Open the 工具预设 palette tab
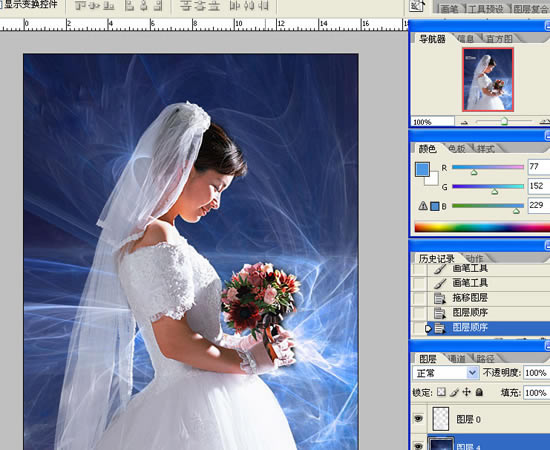 tap(485, 9)
